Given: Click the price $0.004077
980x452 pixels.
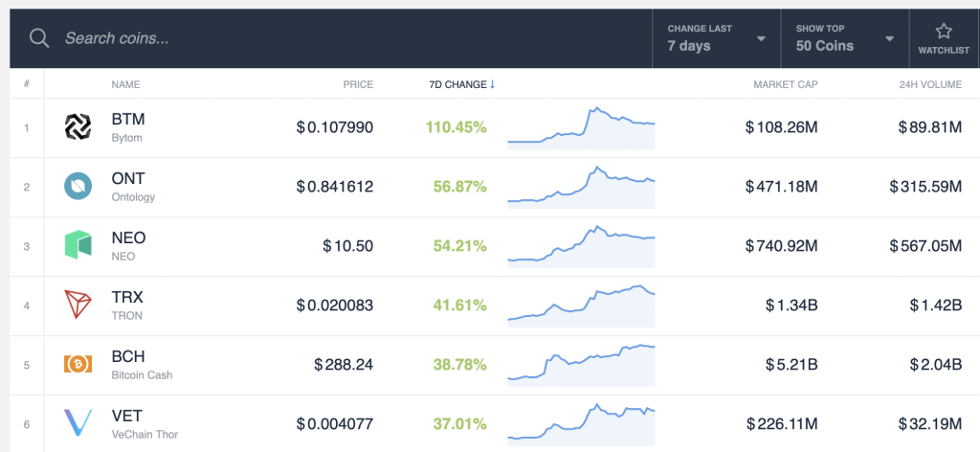Looking at the screenshot, I should (x=335, y=424).
